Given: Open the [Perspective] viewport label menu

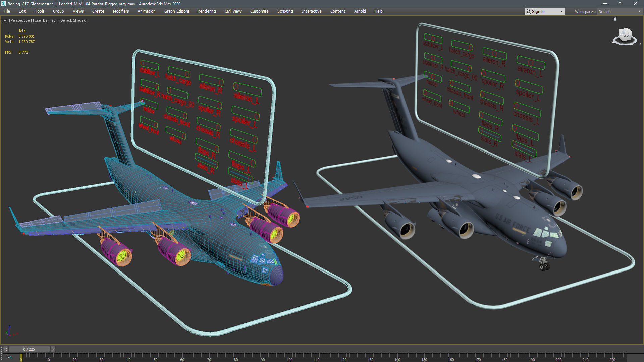Looking at the screenshot, I should (x=20, y=20).
